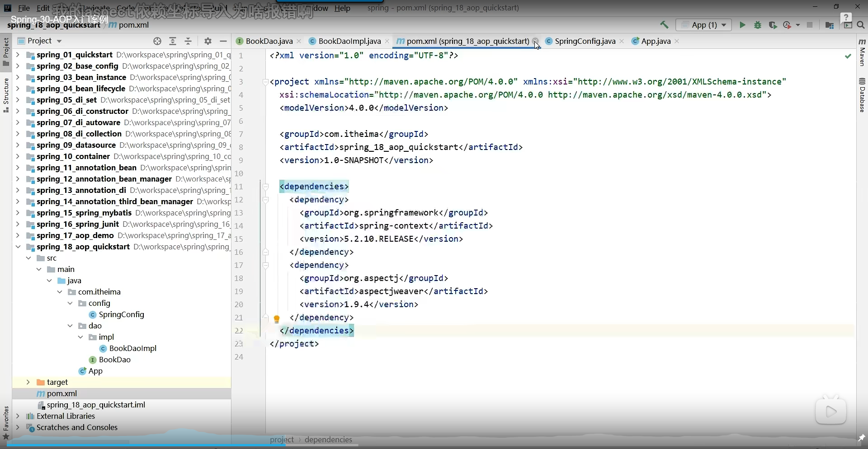Click green inspection checkmark in editor
The height and width of the screenshot is (449, 868).
(x=848, y=56)
